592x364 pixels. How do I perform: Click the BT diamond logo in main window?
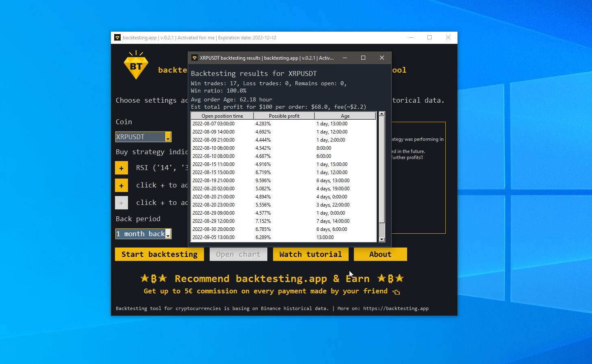pyautogui.click(x=136, y=65)
